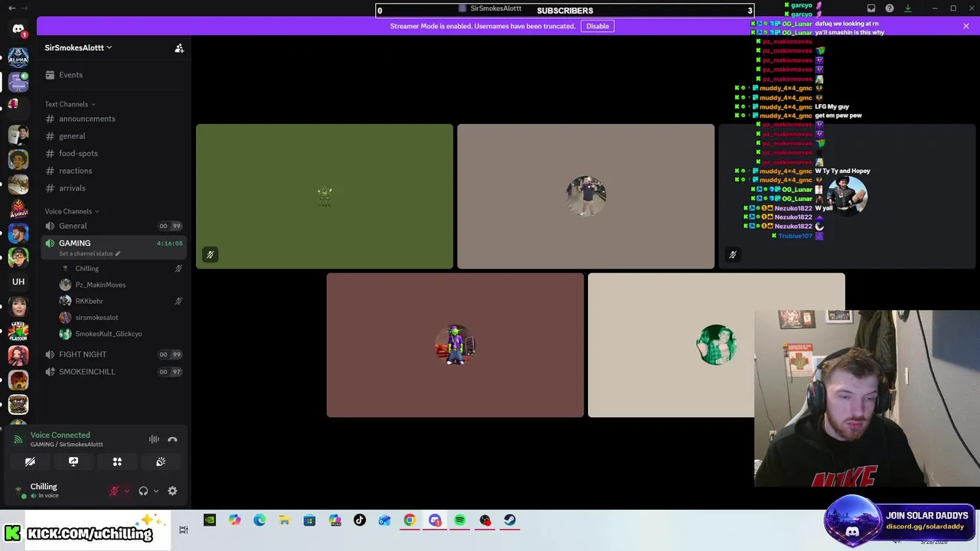Open Discord direct messages home icon
This screenshot has width=980, height=551.
[18, 29]
